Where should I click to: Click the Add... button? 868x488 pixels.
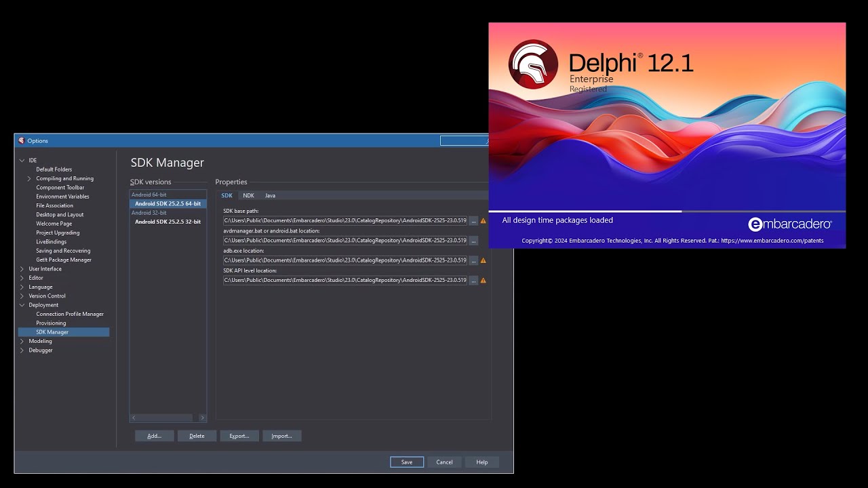(x=155, y=436)
